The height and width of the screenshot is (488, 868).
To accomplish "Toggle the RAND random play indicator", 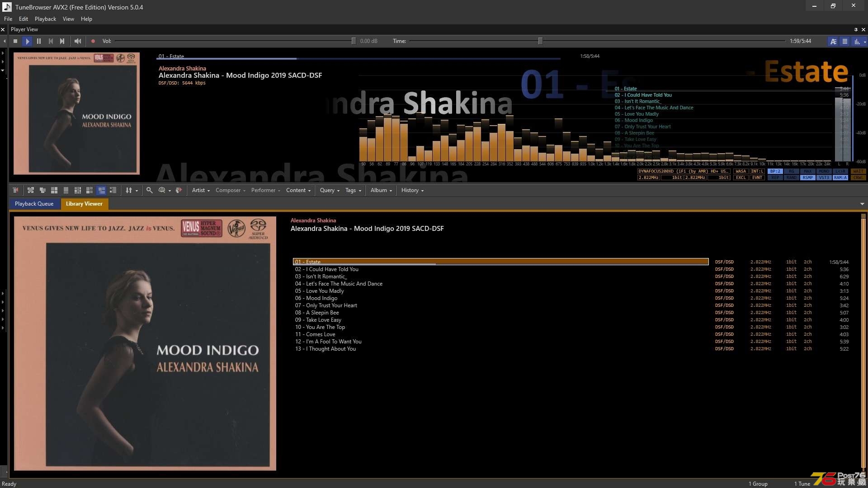I will pyautogui.click(x=792, y=178).
